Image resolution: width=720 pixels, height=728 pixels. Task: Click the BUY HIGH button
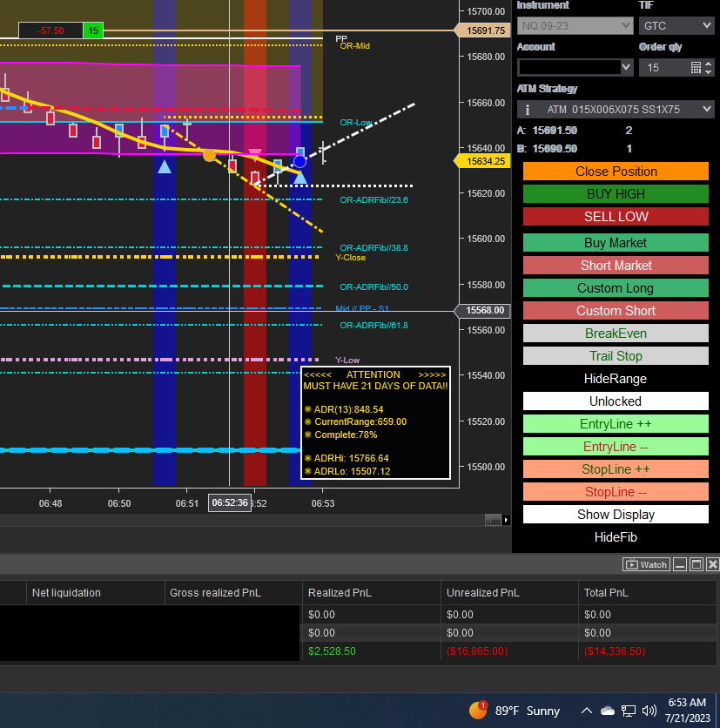pos(616,193)
